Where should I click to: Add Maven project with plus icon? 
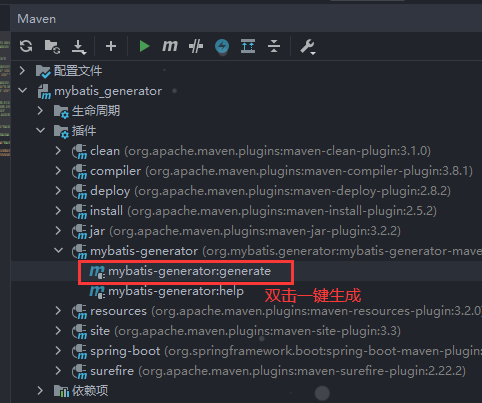pyautogui.click(x=111, y=46)
